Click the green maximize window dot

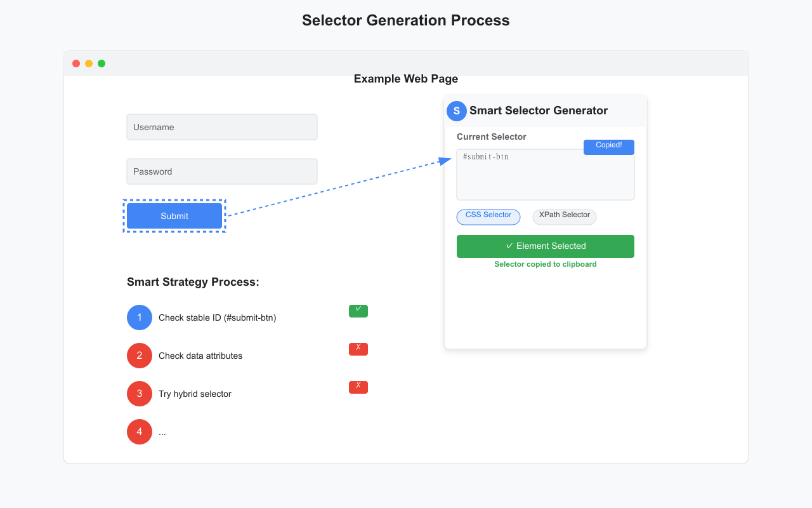coord(101,63)
